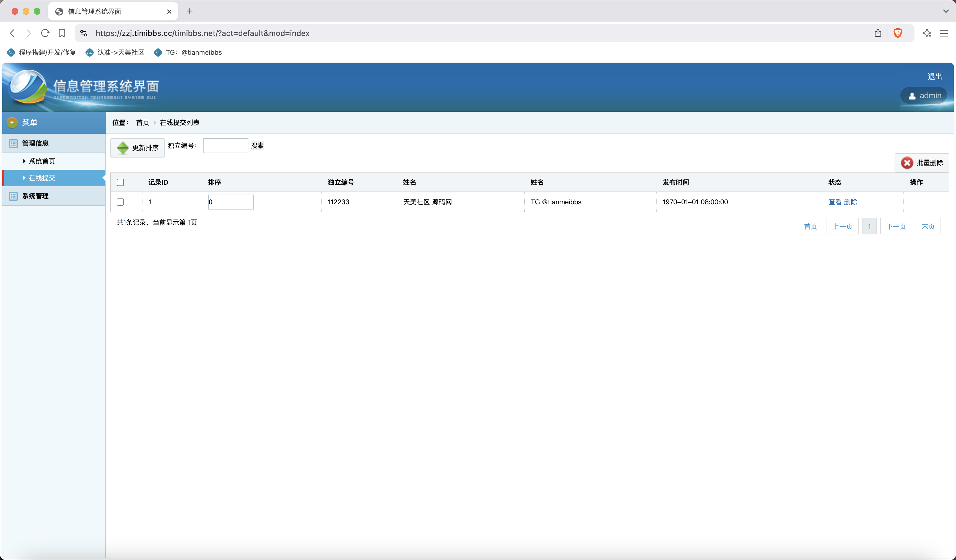
Task: Click the 下一页 pagination button
Action: coord(896,226)
